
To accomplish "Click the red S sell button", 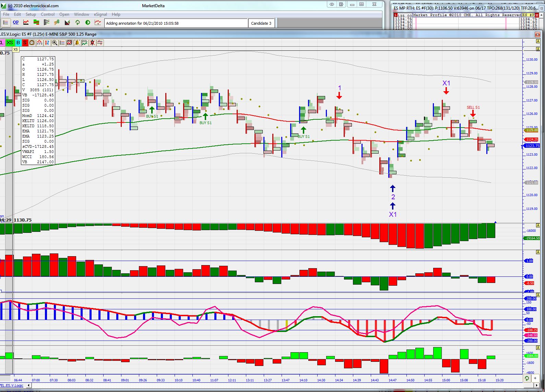I will 25,43.
